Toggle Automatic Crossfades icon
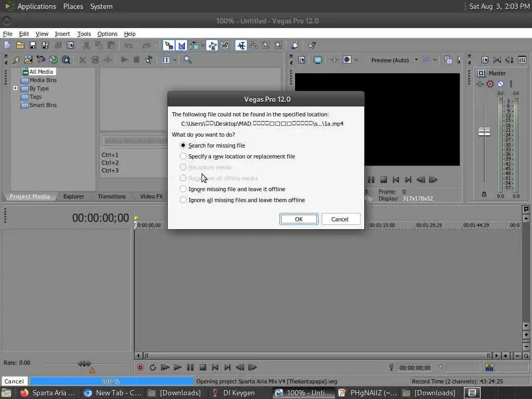 (x=182, y=46)
